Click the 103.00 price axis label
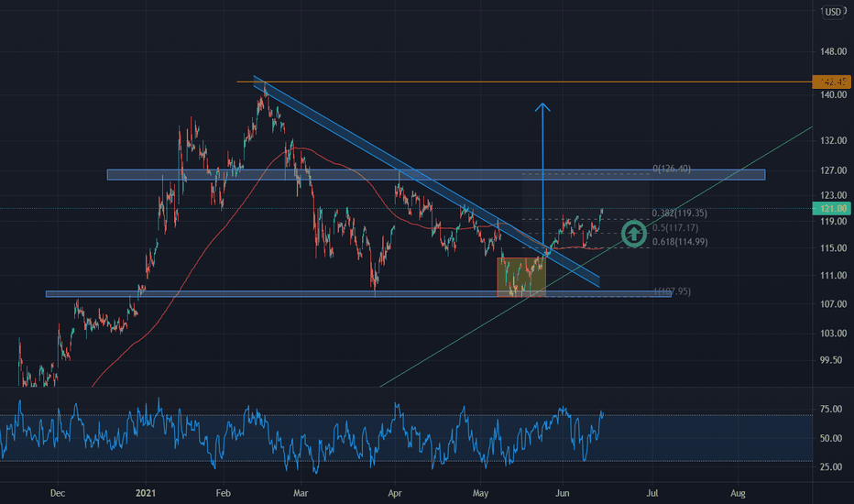 point(833,334)
